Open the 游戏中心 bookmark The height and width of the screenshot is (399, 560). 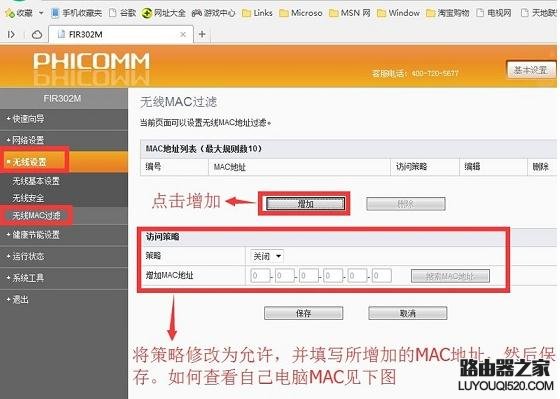[x=213, y=13]
